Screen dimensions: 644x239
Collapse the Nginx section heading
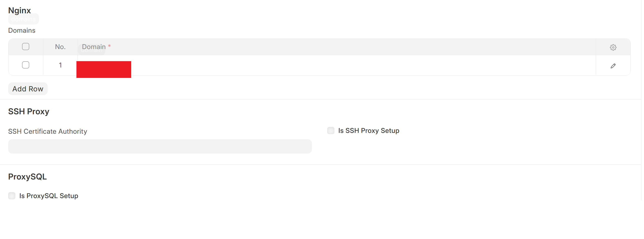pyautogui.click(x=19, y=10)
